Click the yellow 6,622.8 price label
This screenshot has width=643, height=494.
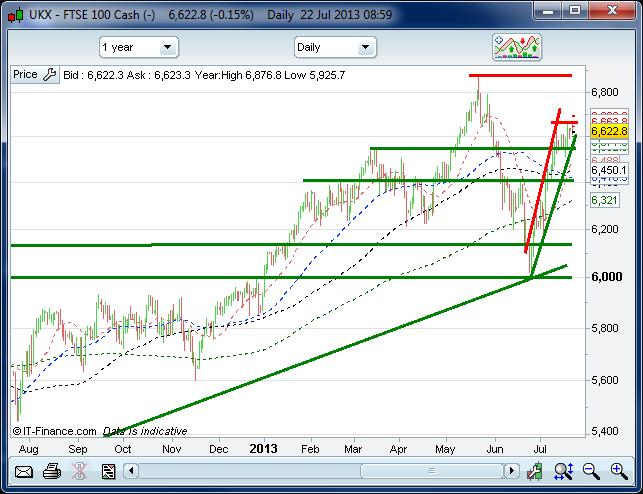click(x=609, y=131)
